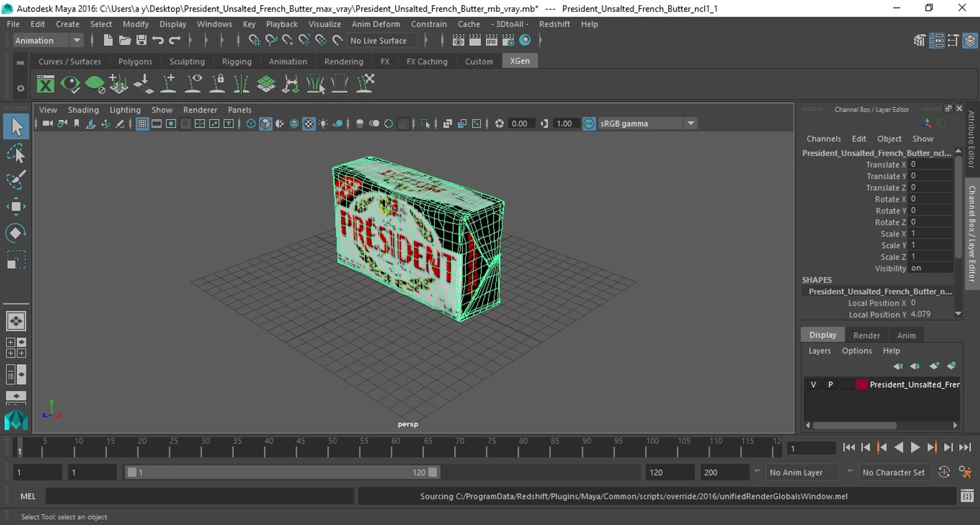Go to start of playback range
Screen dimensions: 980x525
tap(849, 447)
